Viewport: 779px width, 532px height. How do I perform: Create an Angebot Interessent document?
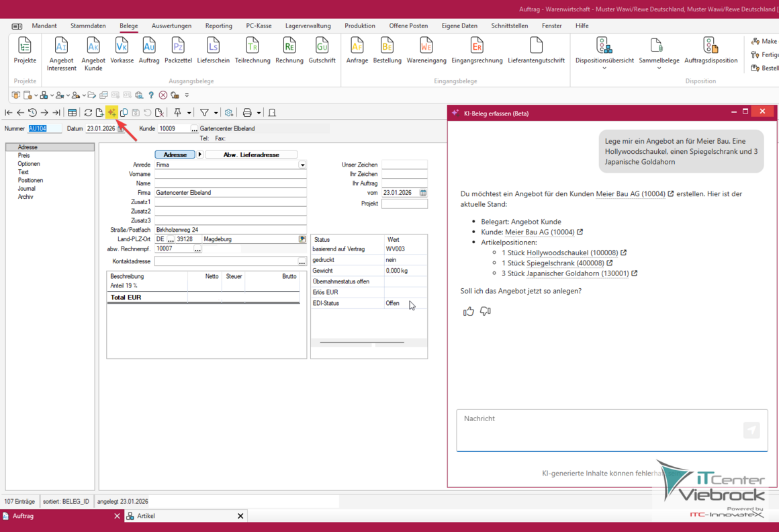pos(62,54)
